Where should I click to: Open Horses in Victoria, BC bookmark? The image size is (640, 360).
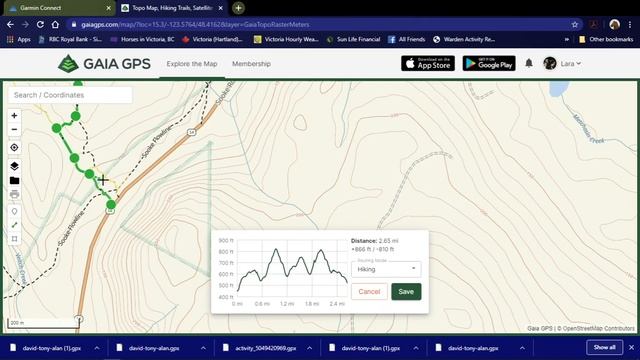click(x=142, y=40)
